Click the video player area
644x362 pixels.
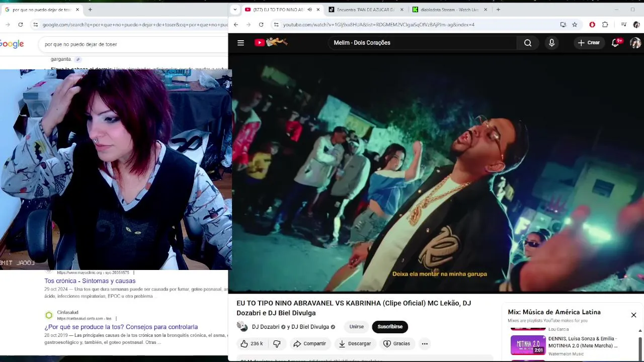pyautogui.click(x=436, y=173)
